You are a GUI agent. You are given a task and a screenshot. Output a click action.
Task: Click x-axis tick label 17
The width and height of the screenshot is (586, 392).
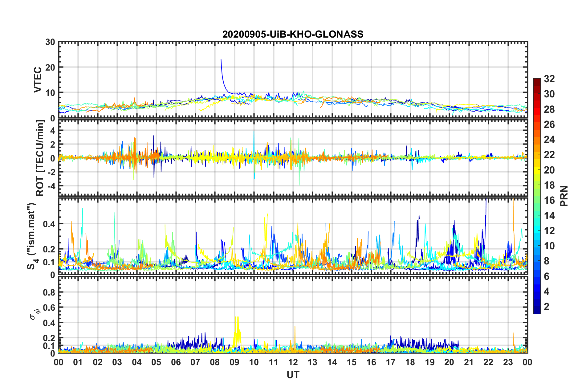(x=391, y=362)
